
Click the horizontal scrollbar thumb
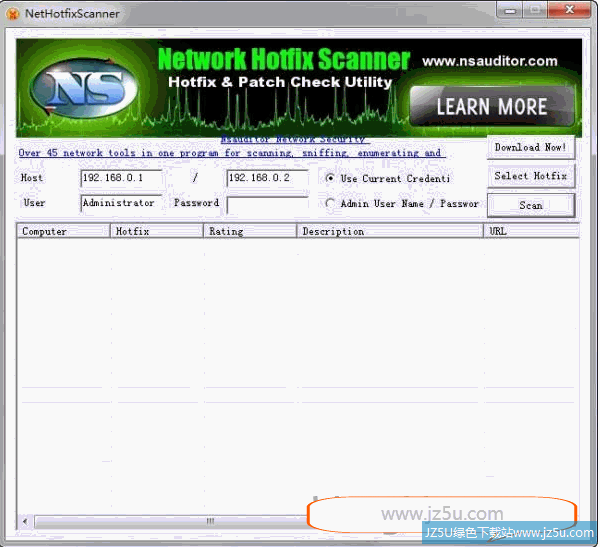click(x=171, y=522)
